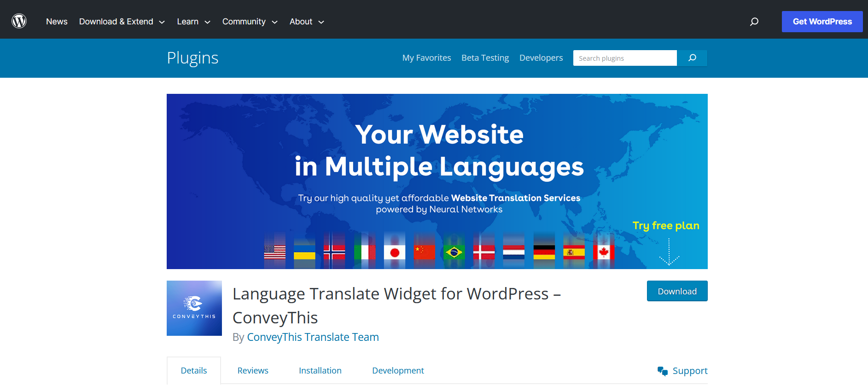Focus the Search plugins input field
Image resolution: width=868 pixels, height=391 pixels.
(x=625, y=58)
